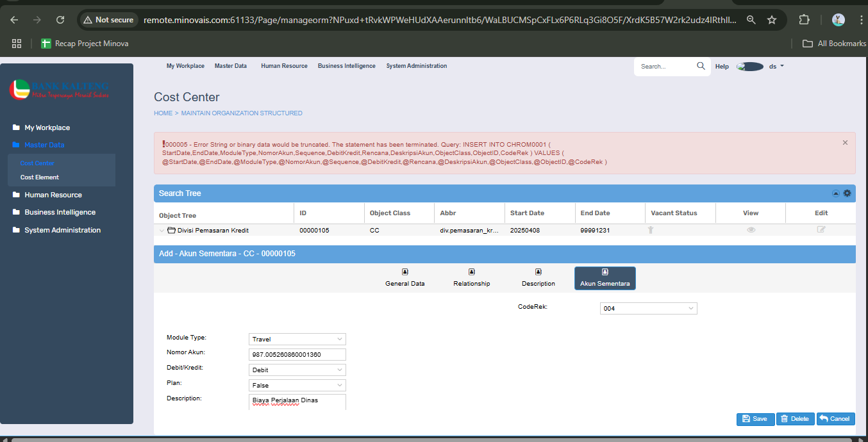Open MAINTAIN ORGANIZATION STRUCTURED breadcrumb
This screenshot has height=442, width=868.
pyautogui.click(x=242, y=113)
